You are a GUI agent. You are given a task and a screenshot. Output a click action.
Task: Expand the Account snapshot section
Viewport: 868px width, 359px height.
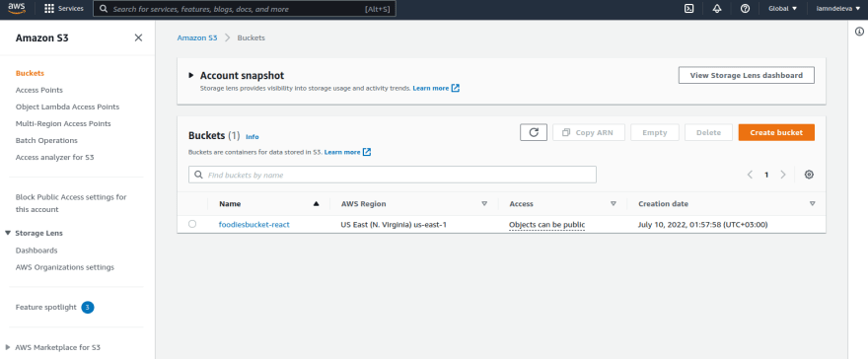click(191, 75)
